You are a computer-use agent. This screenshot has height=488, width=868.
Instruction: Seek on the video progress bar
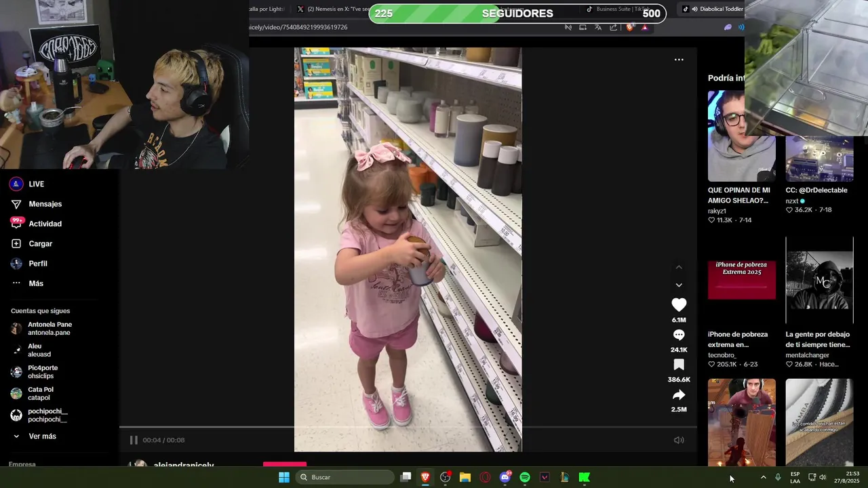coord(408,427)
